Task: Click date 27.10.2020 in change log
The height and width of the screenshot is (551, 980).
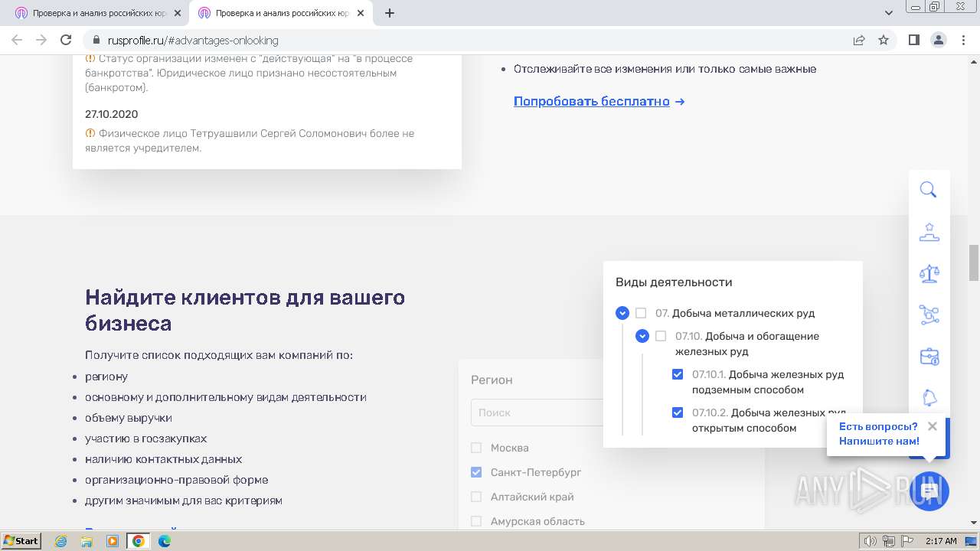Action: point(112,114)
